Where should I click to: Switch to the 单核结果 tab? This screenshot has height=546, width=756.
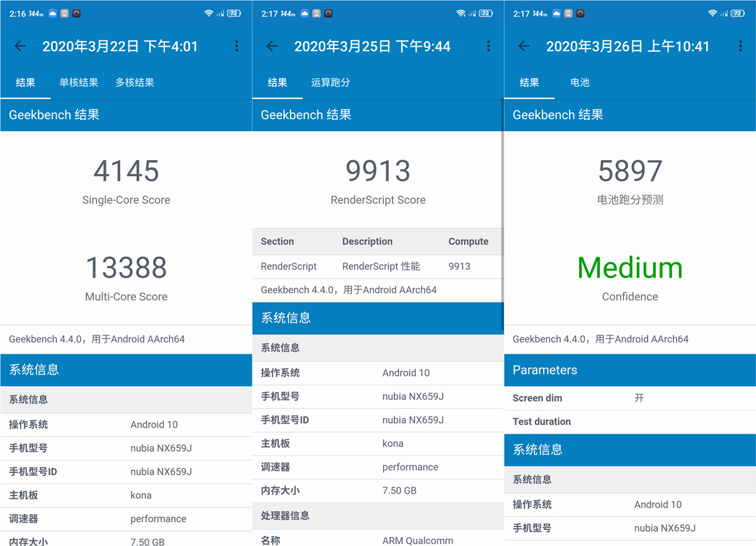coord(79,82)
